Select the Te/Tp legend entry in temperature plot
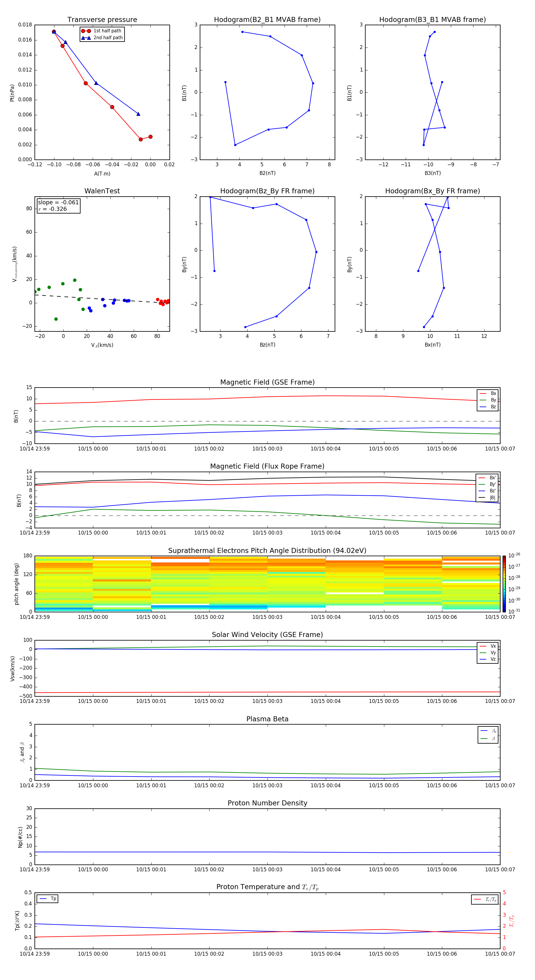 (485, 899)
